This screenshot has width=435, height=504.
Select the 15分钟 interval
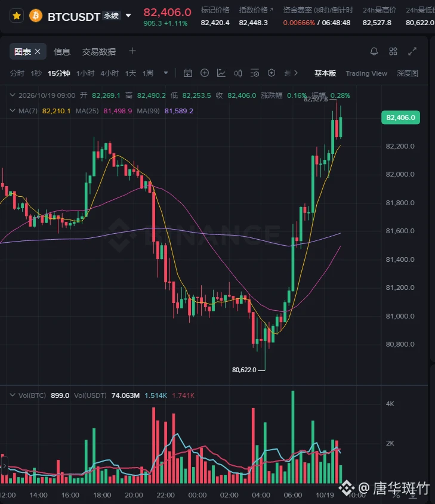tap(59, 73)
